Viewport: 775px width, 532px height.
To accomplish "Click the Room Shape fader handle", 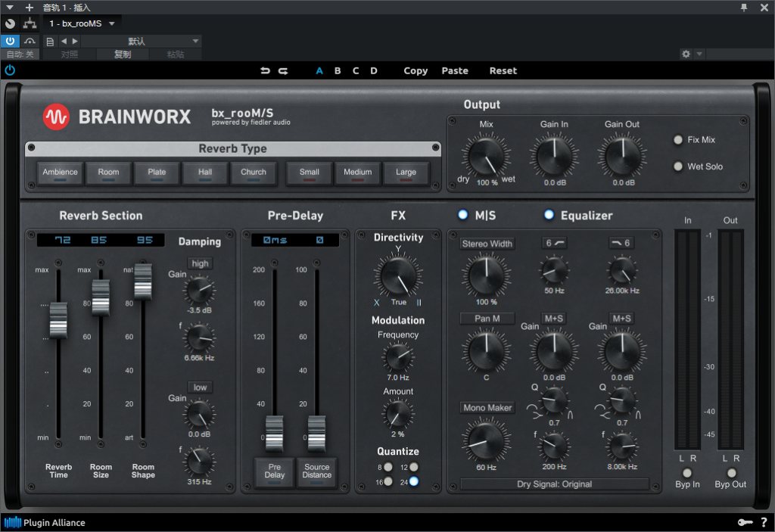I will click(143, 282).
